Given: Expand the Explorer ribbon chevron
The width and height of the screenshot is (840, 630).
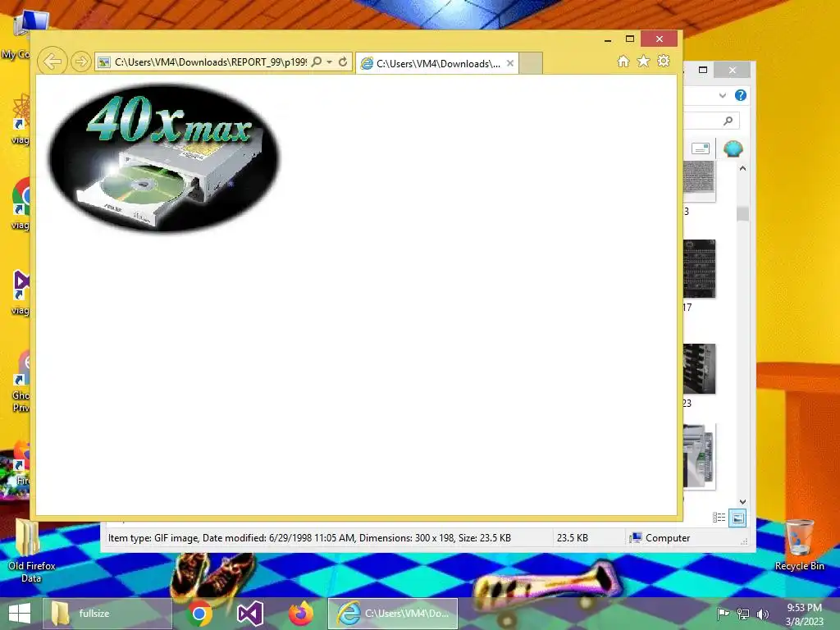Looking at the screenshot, I should [722, 95].
